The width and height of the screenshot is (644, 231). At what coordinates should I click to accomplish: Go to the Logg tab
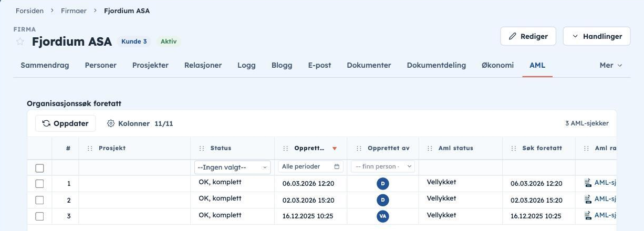tap(246, 65)
